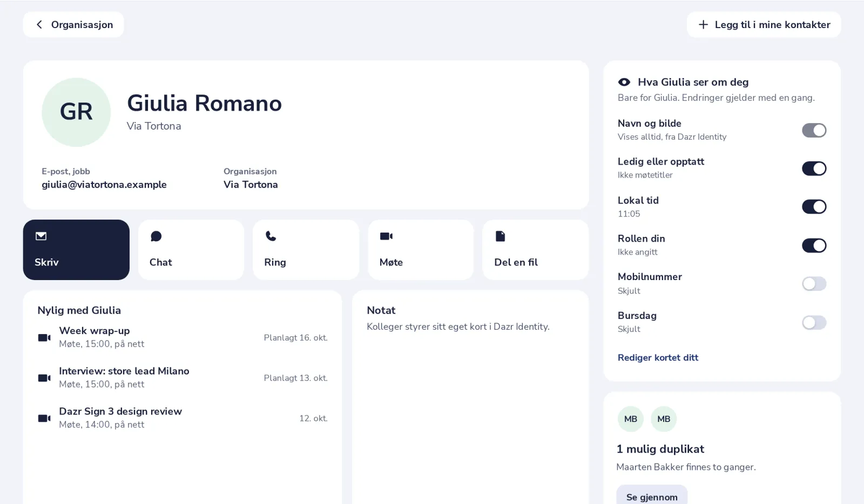Open the Week wrap-up meeting title
864x504 pixels.
[x=94, y=331]
